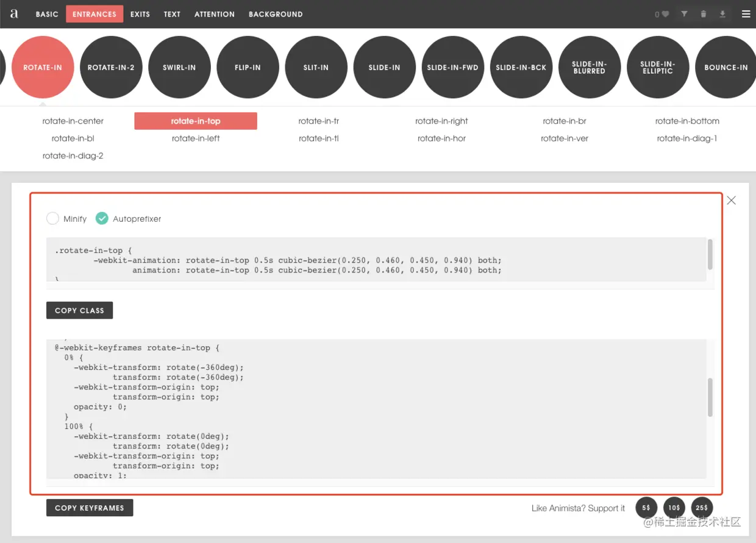Open the hamburger menu
Image resolution: width=756 pixels, height=543 pixels.
tap(746, 14)
